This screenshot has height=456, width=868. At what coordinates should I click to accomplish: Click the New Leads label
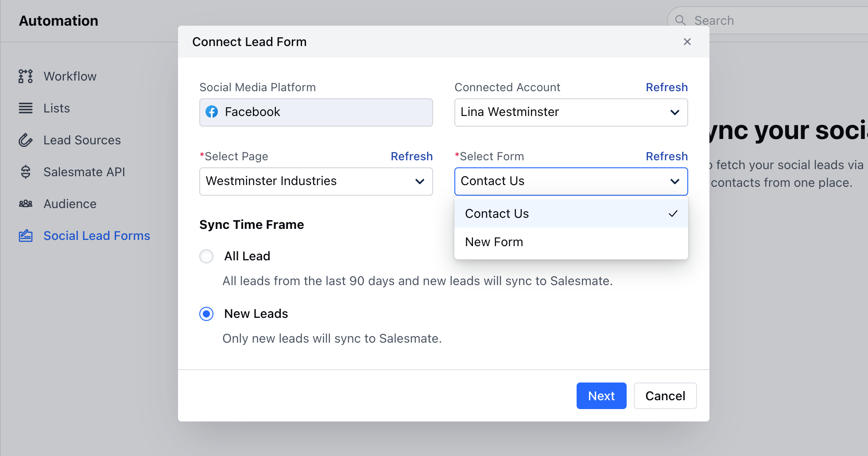click(x=256, y=314)
